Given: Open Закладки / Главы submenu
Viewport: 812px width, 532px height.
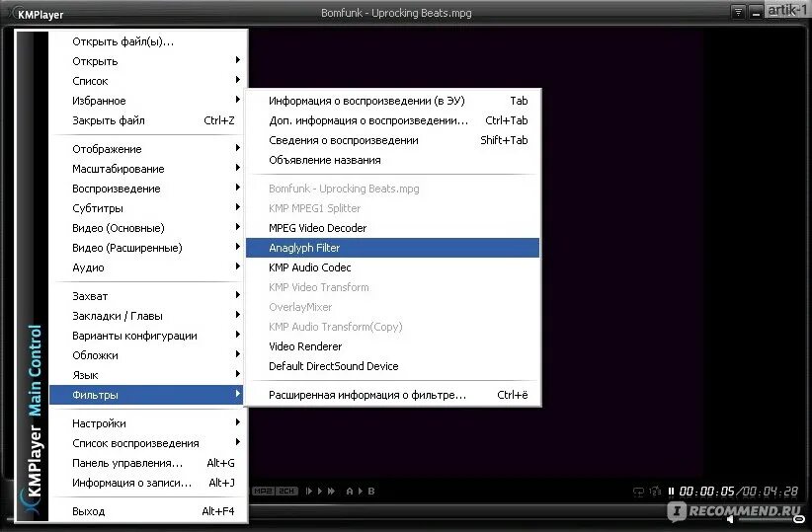Looking at the screenshot, I should point(148,316).
